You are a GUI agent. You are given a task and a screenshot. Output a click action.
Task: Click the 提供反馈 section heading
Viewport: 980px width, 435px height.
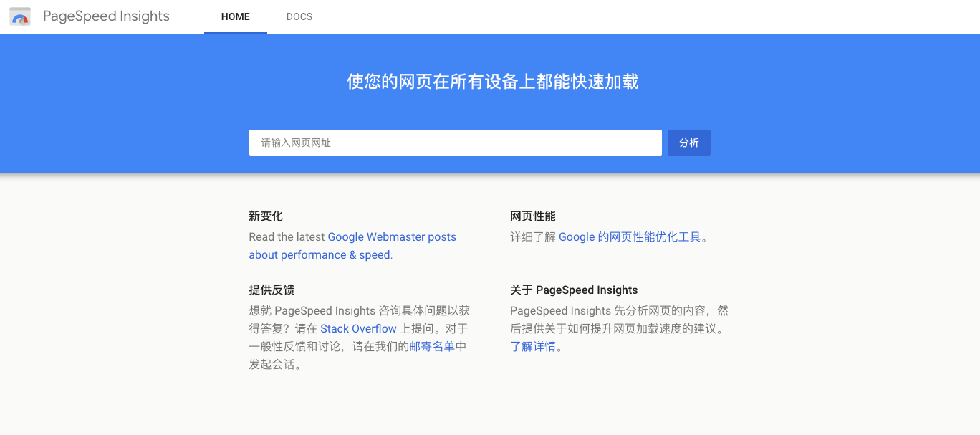272,290
